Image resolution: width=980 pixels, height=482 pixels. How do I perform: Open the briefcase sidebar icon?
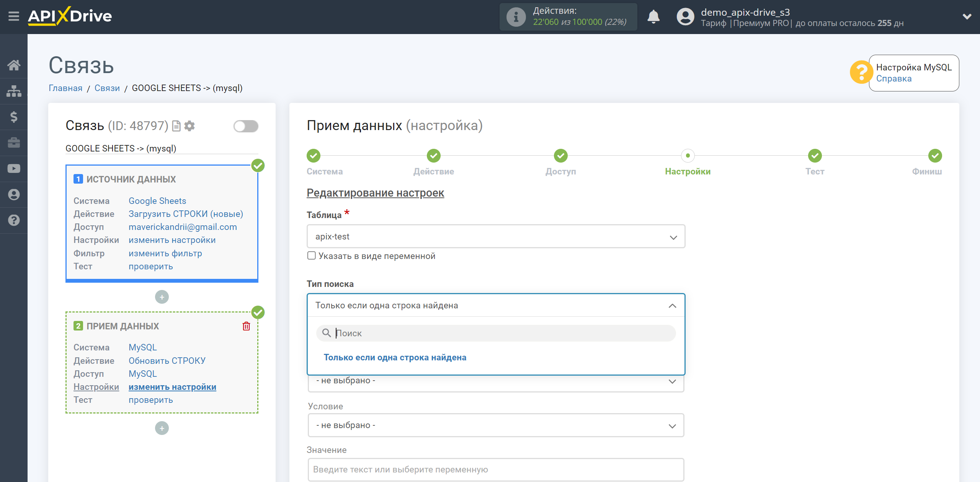pos(14,143)
